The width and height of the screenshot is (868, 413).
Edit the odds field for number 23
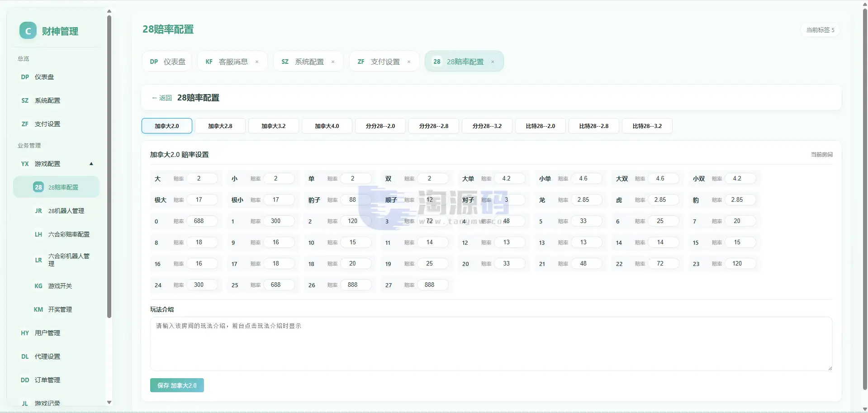[740, 264]
